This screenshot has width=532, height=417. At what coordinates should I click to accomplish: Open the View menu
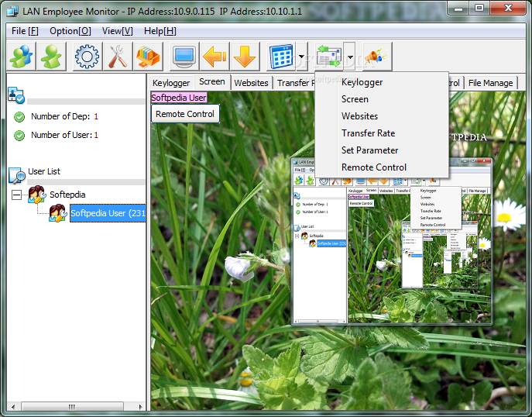[x=118, y=31]
